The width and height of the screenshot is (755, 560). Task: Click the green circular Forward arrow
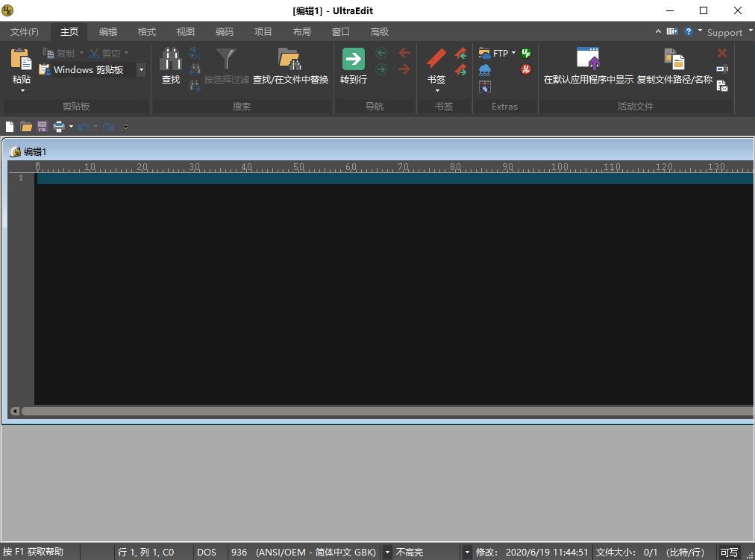coord(381,70)
